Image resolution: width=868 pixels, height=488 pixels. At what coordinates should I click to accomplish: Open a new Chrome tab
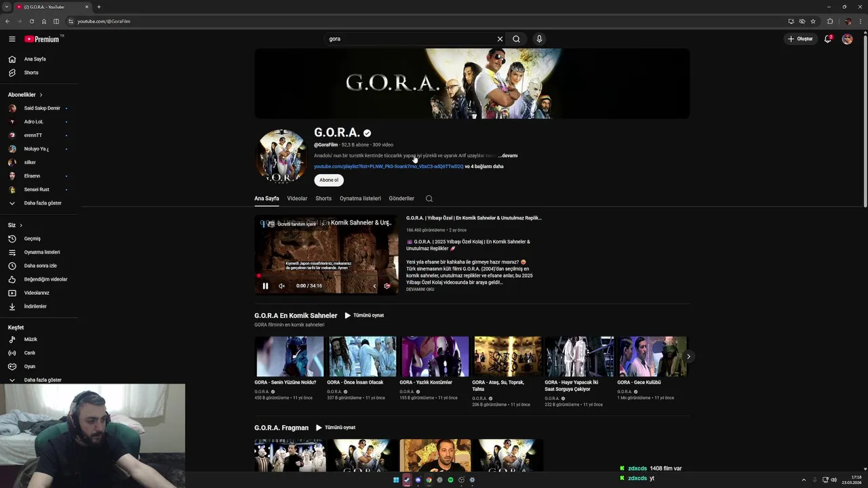99,7
